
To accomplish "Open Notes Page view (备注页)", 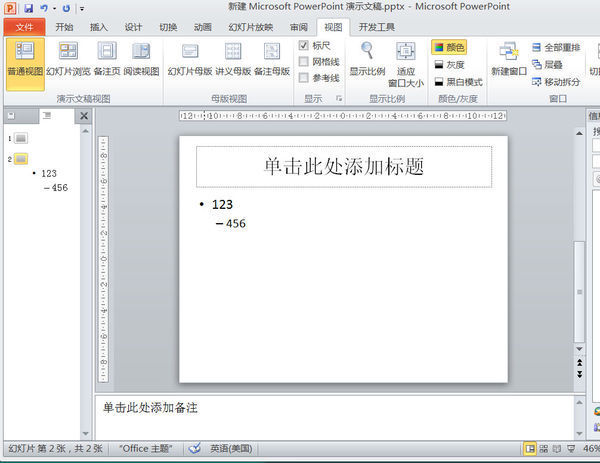I will (107, 59).
